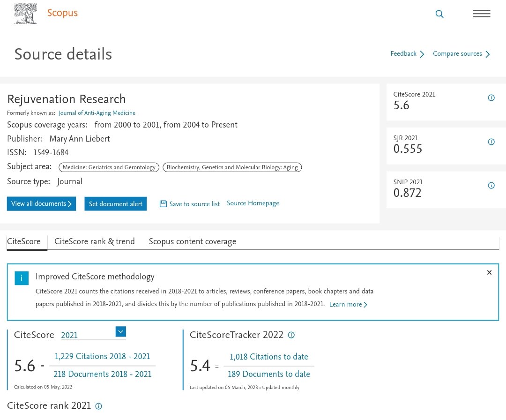Screen dimensions: 506x420
Task: Open 189 Documents to date link
Action: 269,374
